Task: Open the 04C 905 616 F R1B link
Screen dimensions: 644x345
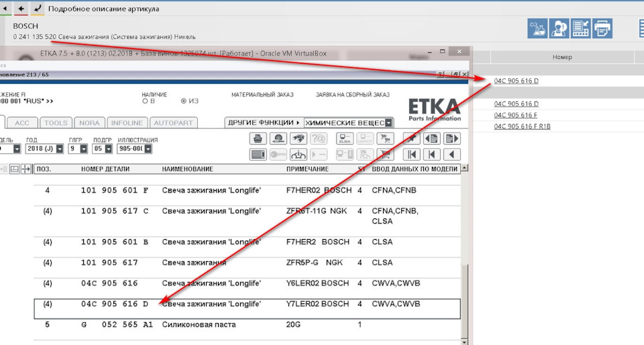Action: tap(522, 127)
